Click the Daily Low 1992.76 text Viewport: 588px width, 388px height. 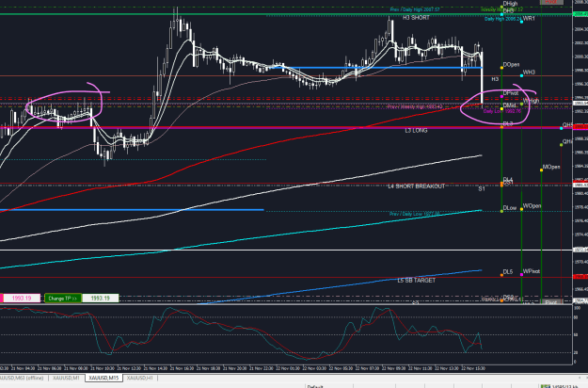point(502,111)
